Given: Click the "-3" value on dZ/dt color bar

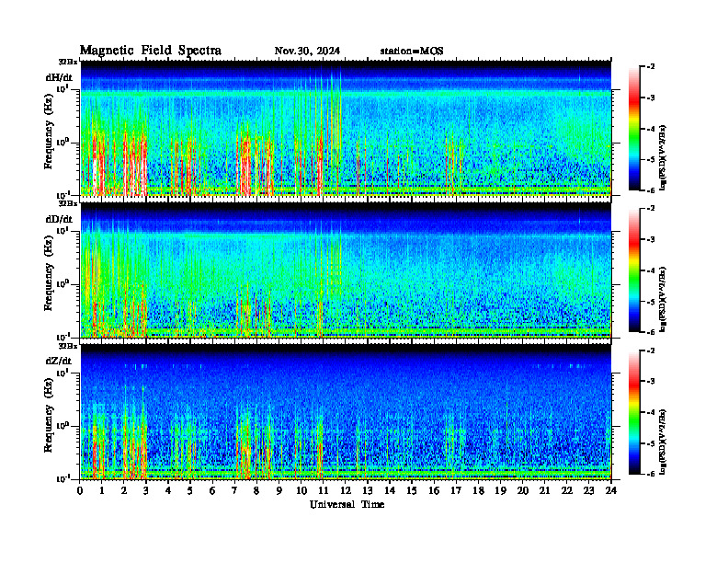Looking at the screenshot, I should pos(651,381).
